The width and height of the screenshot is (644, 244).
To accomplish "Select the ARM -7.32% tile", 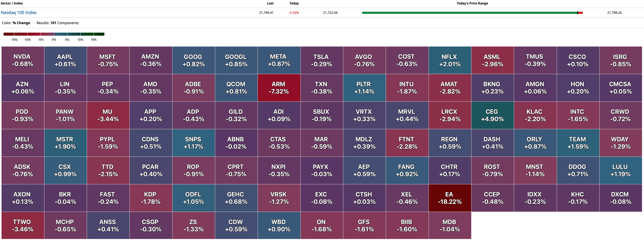I will tap(279, 88).
